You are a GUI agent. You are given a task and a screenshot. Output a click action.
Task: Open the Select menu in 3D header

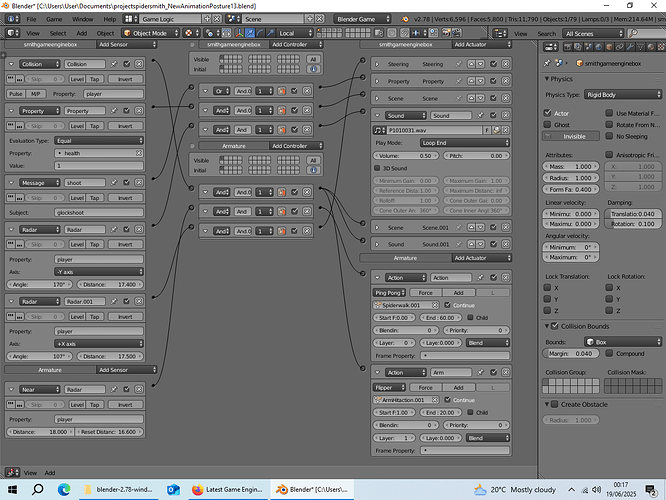click(x=58, y=33)
